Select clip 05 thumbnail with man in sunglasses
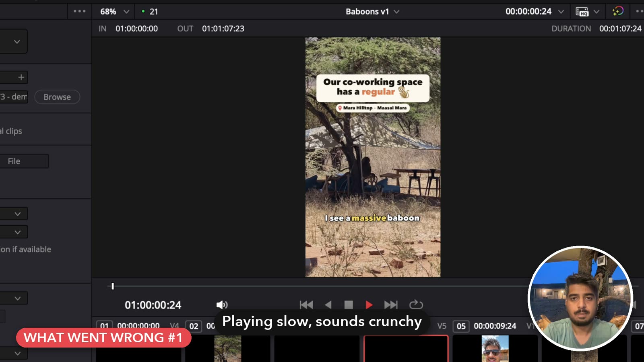This screenshot has height=362, width=644. click(495, 349)
